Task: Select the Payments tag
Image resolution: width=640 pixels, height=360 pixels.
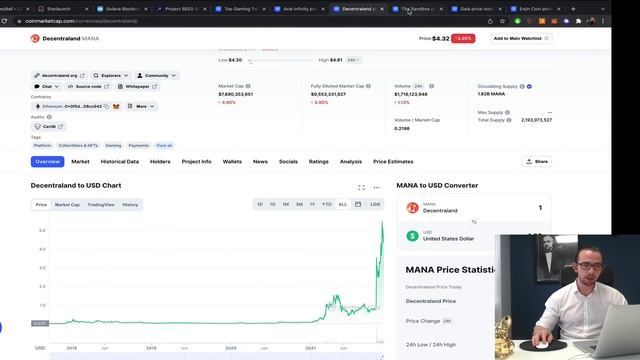Action: coord(139,145)
